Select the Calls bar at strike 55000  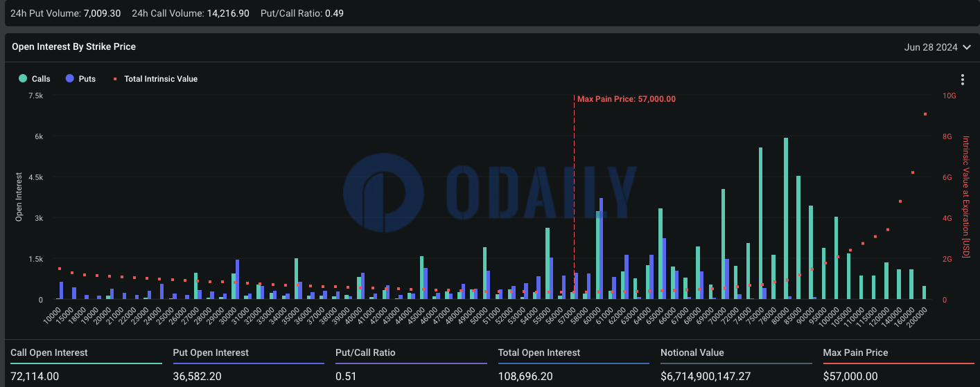(547, 263)
